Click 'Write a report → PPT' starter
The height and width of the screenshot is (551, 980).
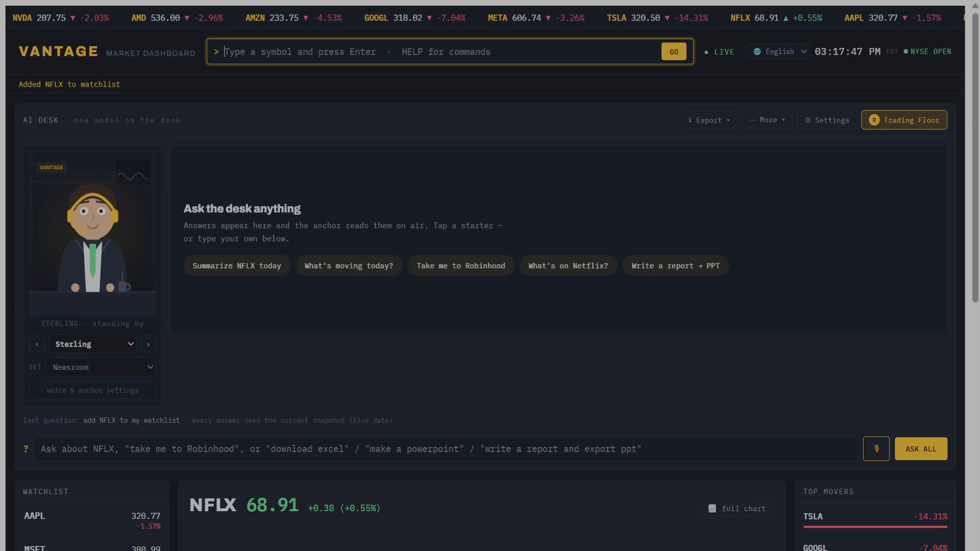coord(675,265)
